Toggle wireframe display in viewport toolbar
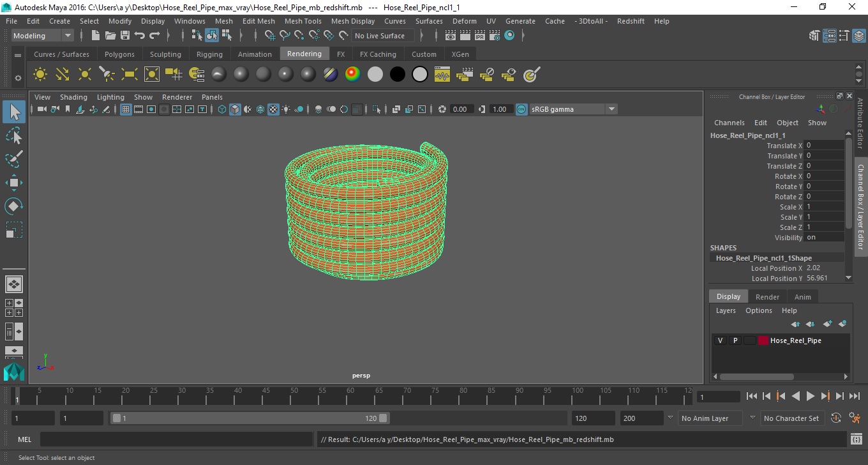868x465 pixels. click(x=222, y=109)
